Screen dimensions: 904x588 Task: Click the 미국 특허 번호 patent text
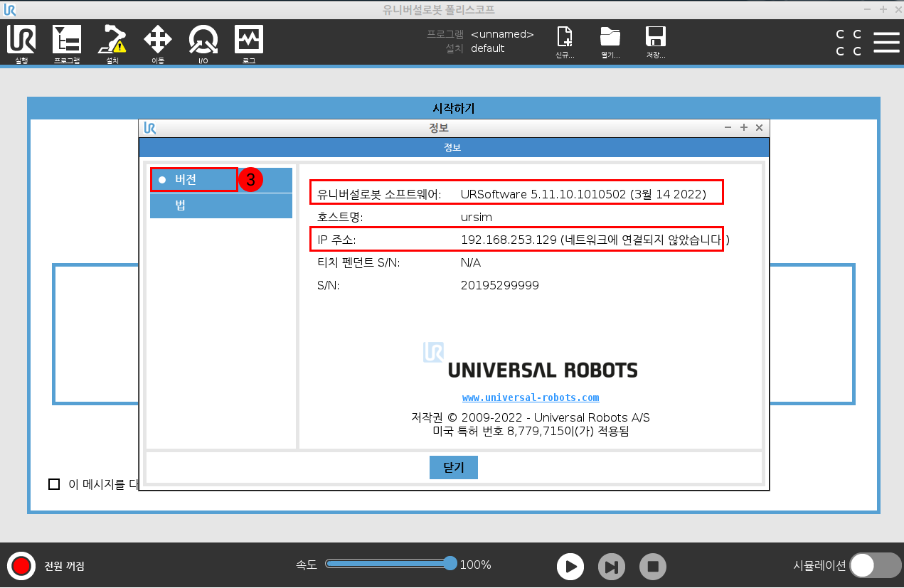(531, 431)
